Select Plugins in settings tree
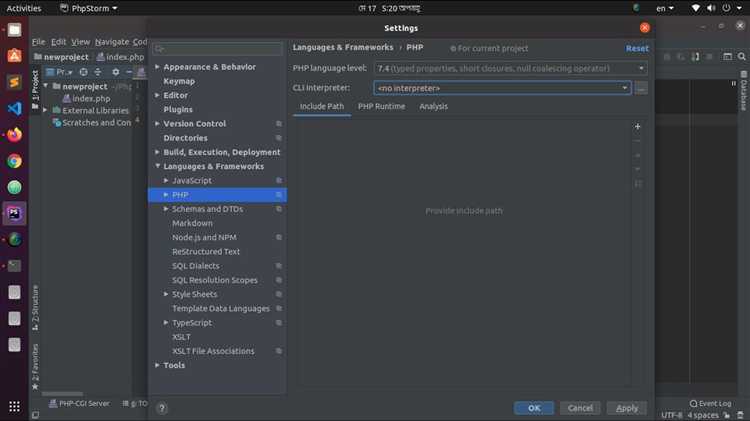This screenshot has width=750, height=421. [178, 110]
